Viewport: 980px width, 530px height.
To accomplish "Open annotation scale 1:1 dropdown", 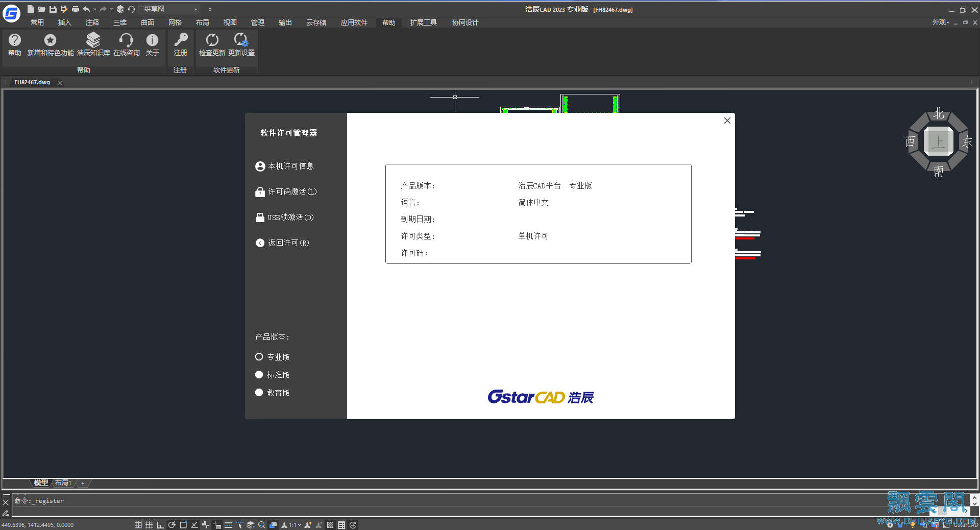I will click(x=295, y=525).
